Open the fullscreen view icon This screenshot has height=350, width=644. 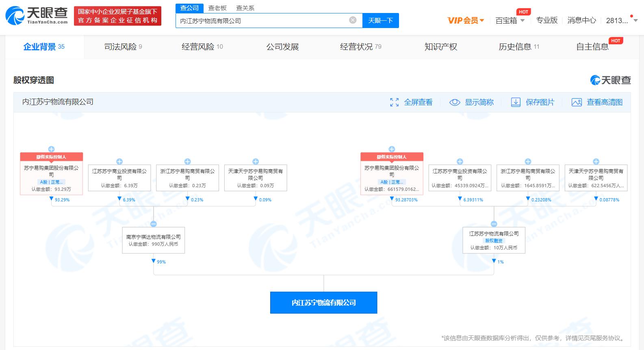click(394, 102)
